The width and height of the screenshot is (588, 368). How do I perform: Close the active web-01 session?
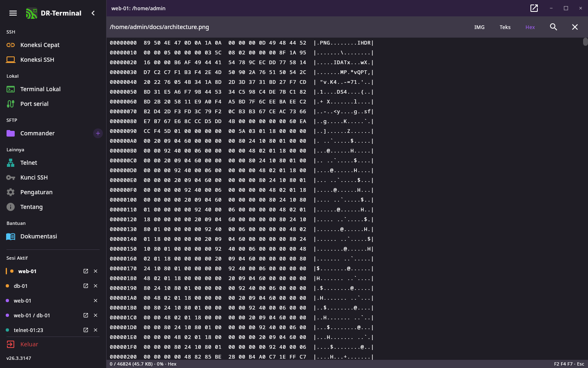pyautogui.click(x=96, y=271)
